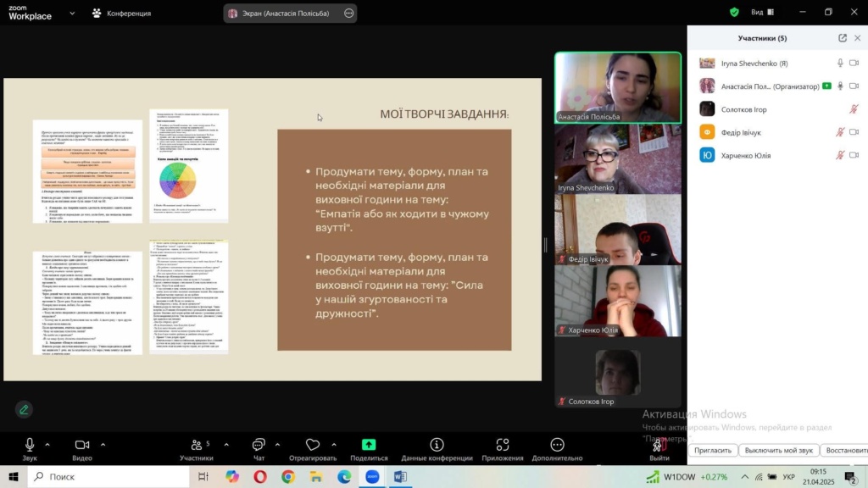Open Google Chrome from the taskbar
This screenshot has height=488, width=868.
click(x=288, y=476)
